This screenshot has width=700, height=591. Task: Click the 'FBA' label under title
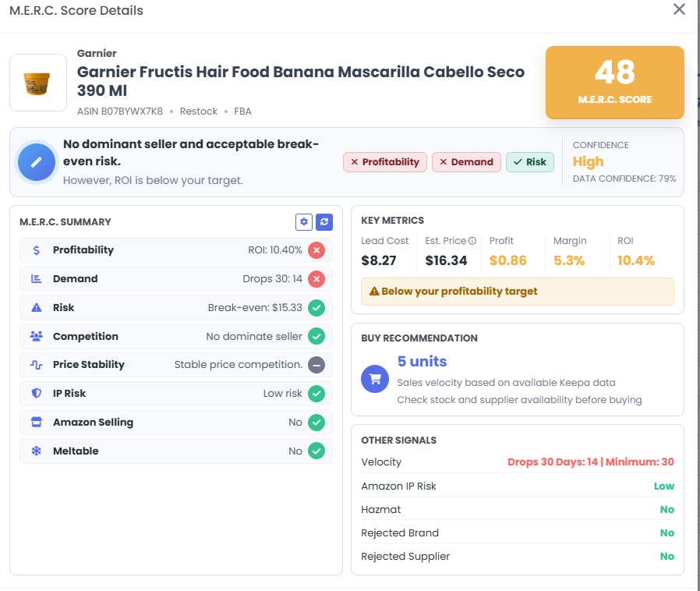pos(243,111)
